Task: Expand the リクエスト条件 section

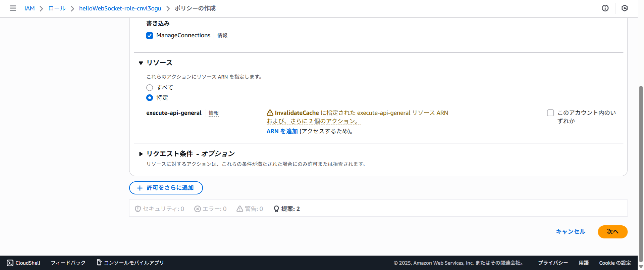Action: point(141,154)
